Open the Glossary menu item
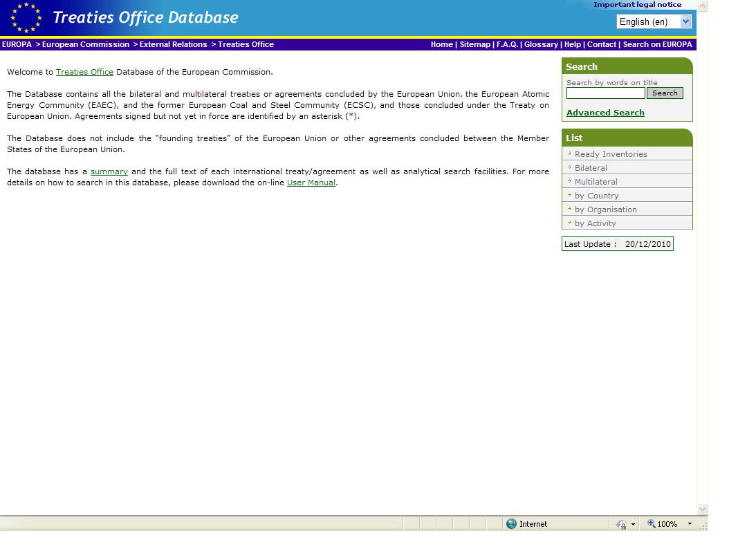 pos(541,44)
